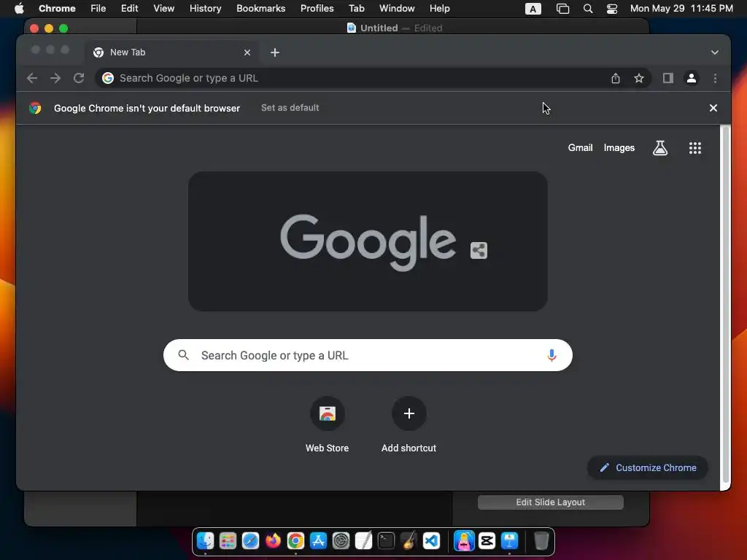
Task: Open Keynote from the dock
Action: click(509, 541)
